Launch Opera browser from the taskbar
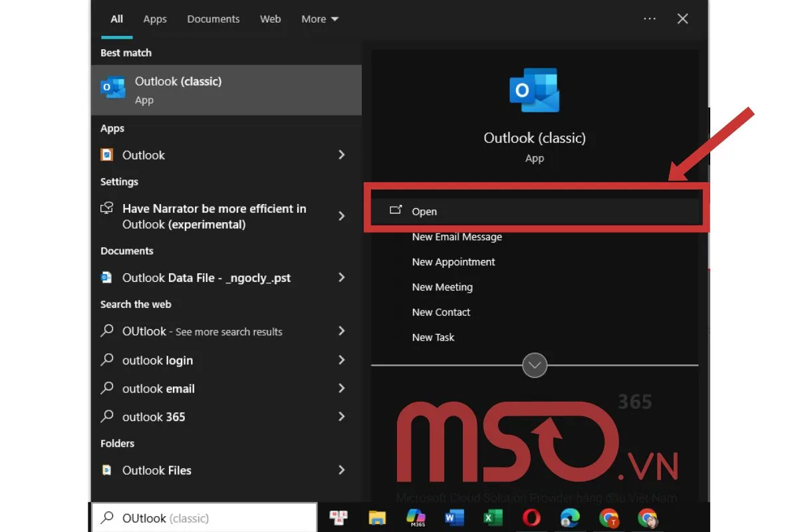This screenshot has width=798, height=532. click(531, 518)
